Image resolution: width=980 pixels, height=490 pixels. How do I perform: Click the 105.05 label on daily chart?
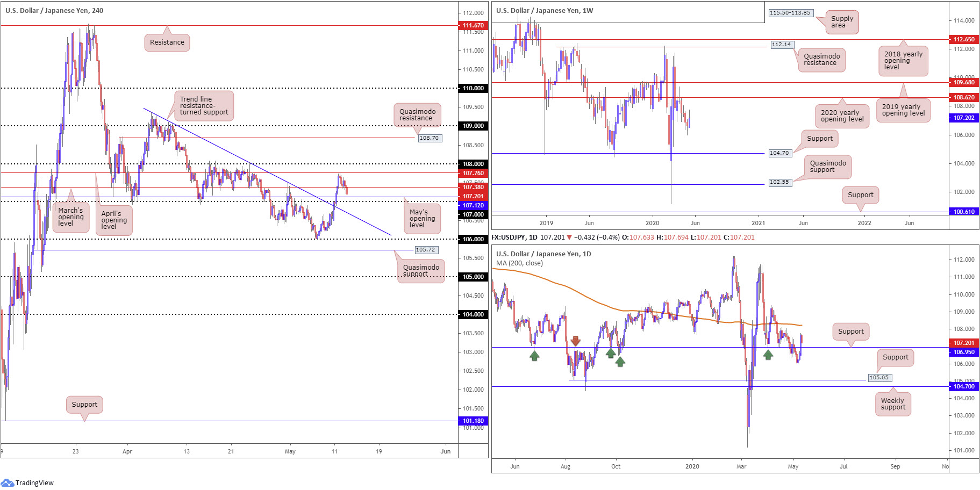(879, 378)
